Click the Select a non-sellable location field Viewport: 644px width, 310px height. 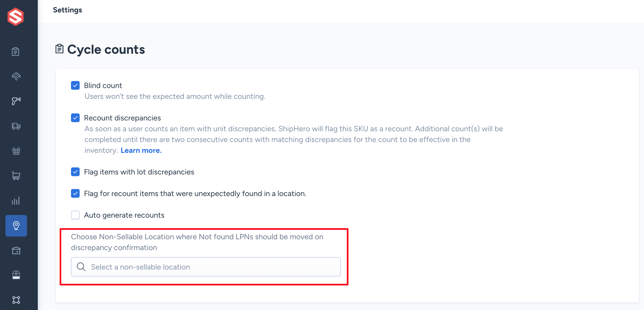point(206,267)
